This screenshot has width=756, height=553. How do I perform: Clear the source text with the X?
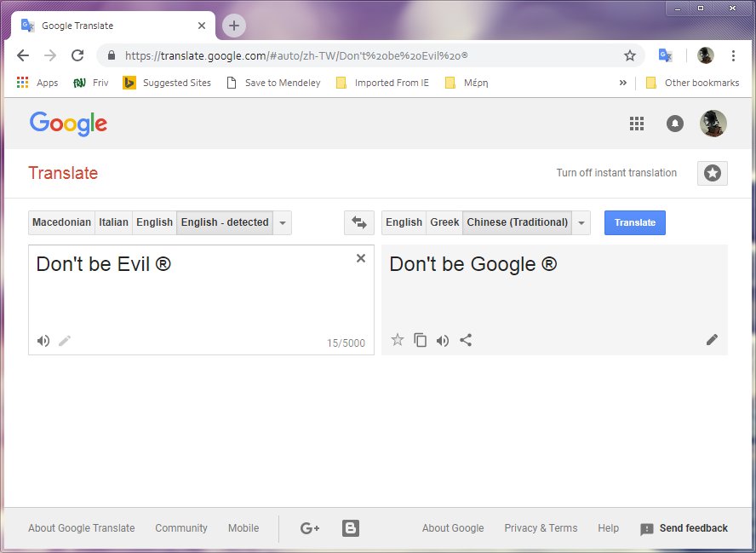361,258
